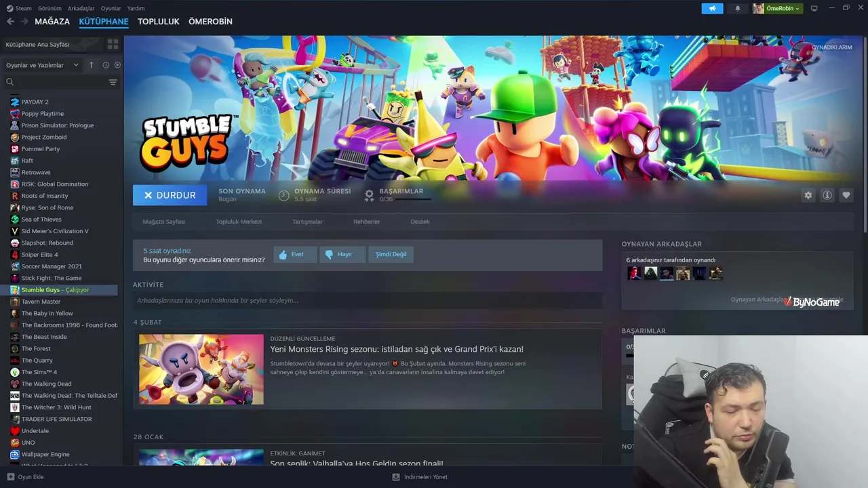Go to the MAĞAZA tab

coord(52,22)
